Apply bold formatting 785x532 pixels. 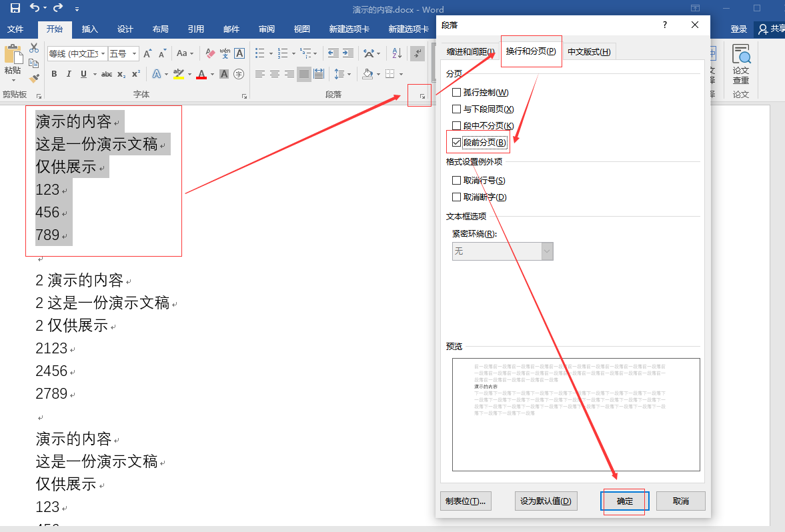tap(54, 74)
